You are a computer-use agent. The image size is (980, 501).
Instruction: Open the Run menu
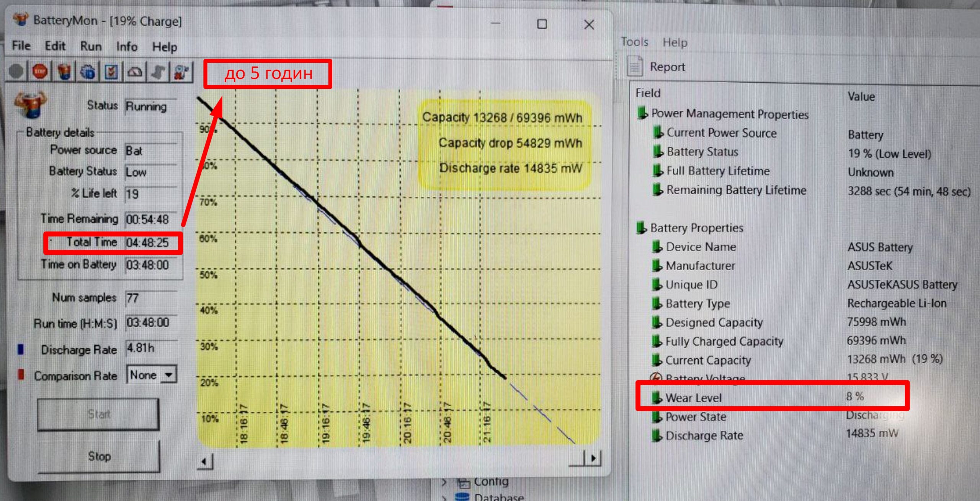pyautogui.click(x=91, y=46)
